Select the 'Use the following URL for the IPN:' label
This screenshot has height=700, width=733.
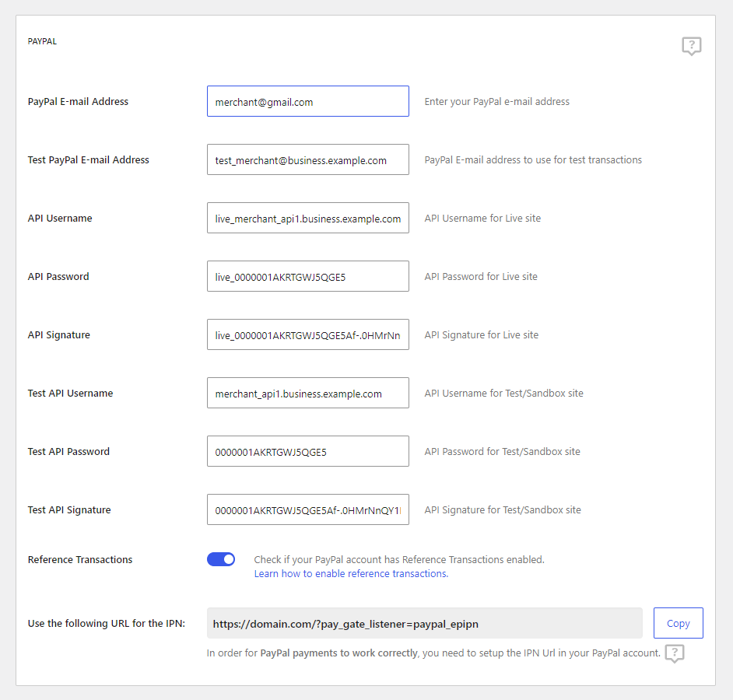(107, 623)
